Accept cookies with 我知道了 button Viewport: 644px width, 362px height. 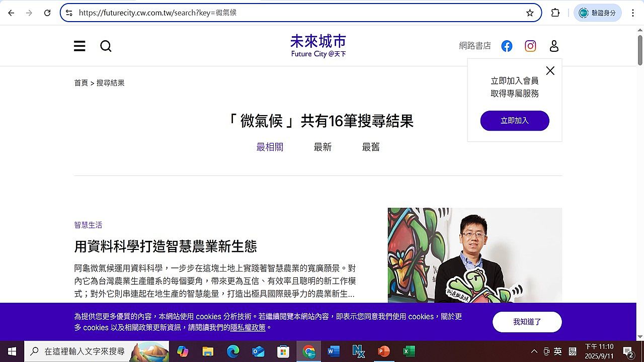tap(527, 322)
